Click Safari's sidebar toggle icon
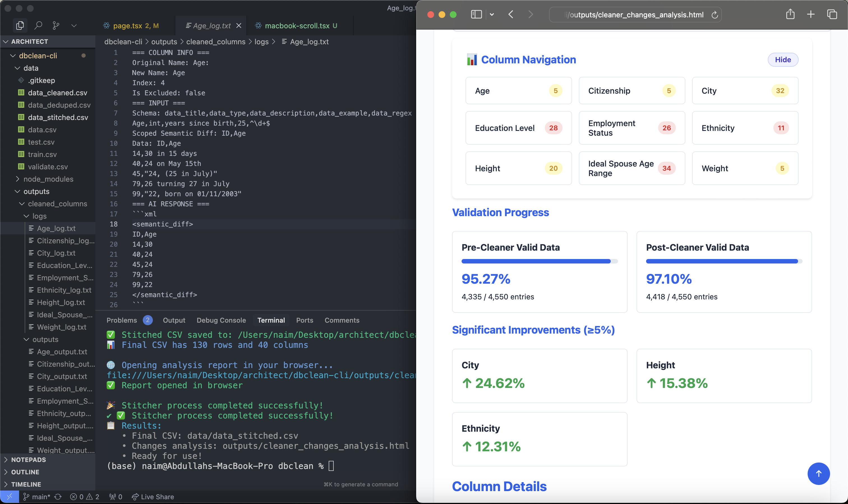 coord(476,15)
